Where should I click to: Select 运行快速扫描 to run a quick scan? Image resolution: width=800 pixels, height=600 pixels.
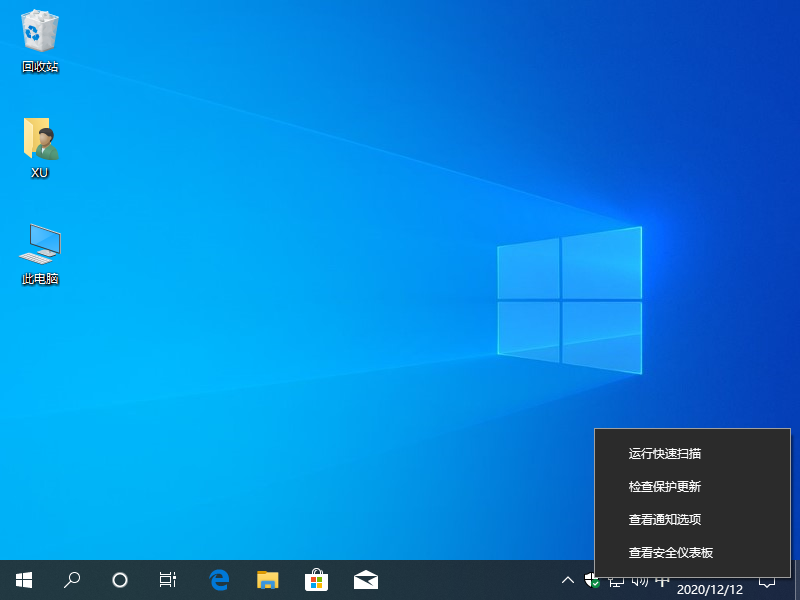click(666, 453)
